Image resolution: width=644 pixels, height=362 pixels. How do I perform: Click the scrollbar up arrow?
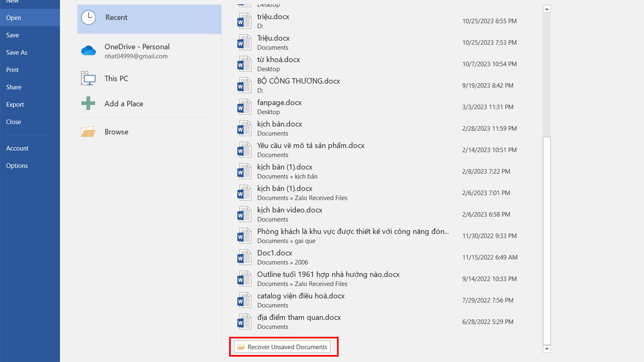click(x=546, y=8)
